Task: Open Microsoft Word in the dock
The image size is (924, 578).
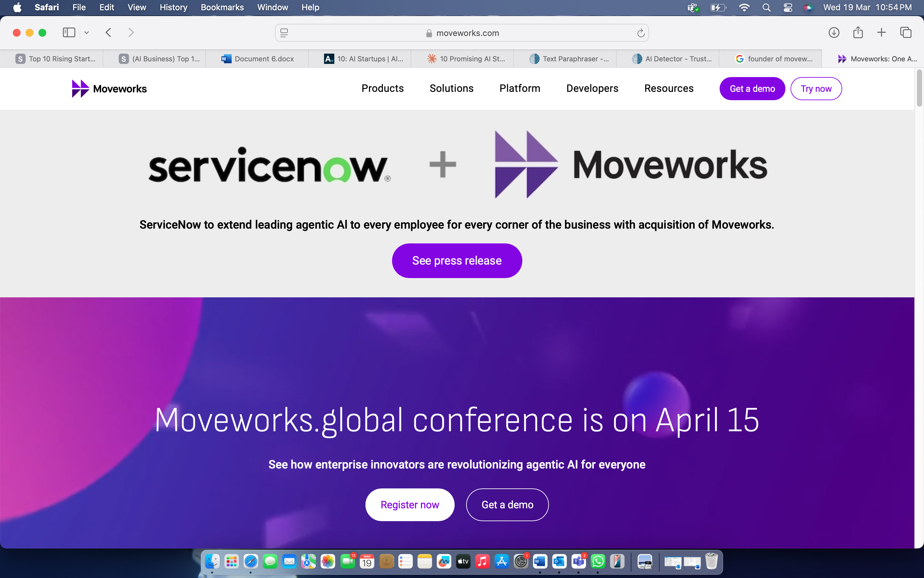Action: (540, 561)
